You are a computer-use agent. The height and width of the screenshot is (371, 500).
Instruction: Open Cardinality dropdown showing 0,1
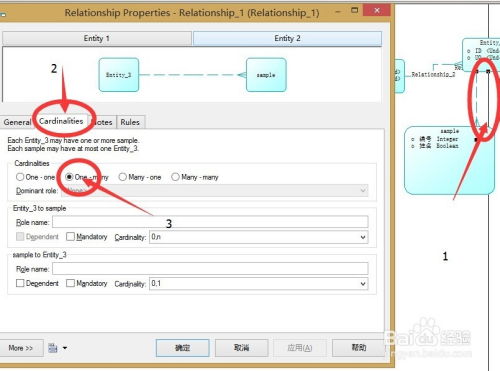tap(259, 284)
